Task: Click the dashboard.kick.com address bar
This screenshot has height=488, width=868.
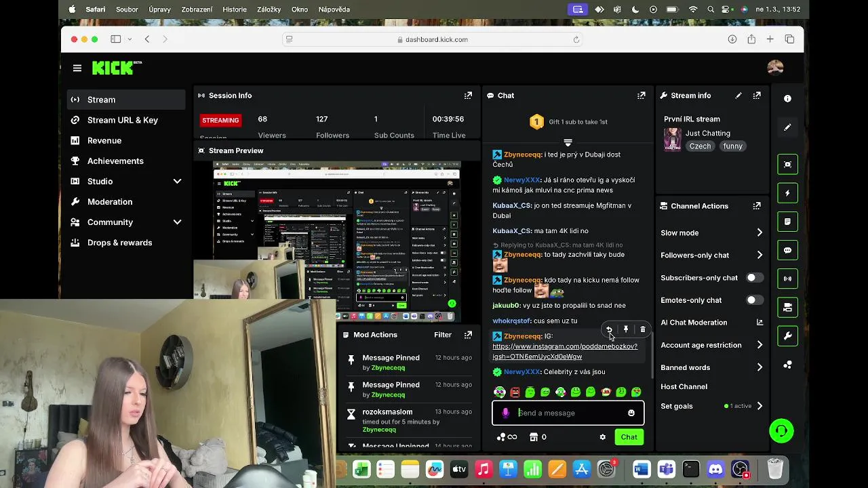Action: 433,39
